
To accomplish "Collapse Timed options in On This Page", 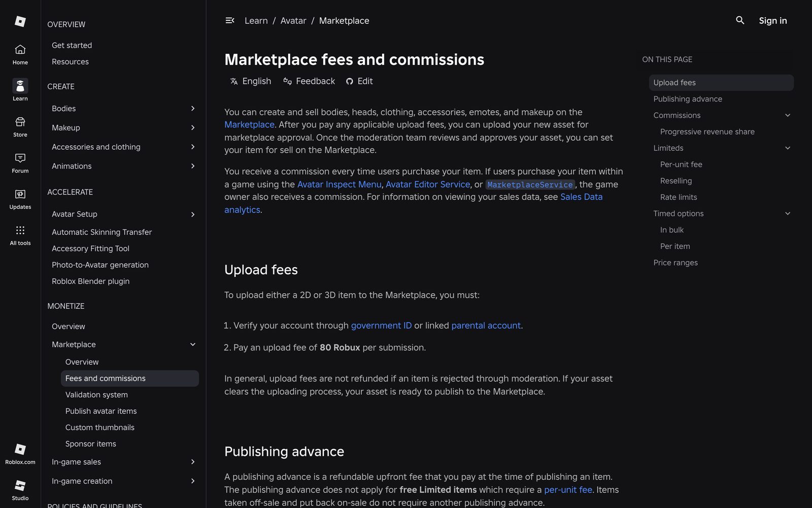I will pos(788,213).
